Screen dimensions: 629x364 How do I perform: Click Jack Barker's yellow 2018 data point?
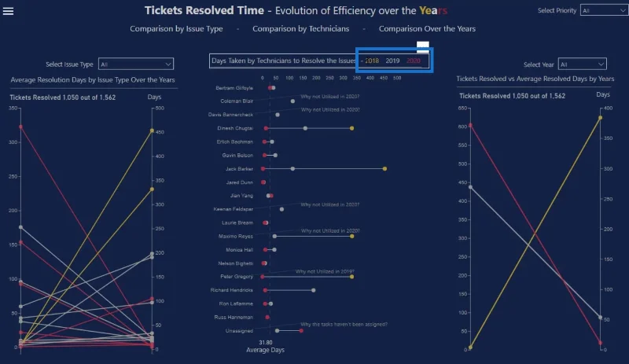tap(384, 169)
